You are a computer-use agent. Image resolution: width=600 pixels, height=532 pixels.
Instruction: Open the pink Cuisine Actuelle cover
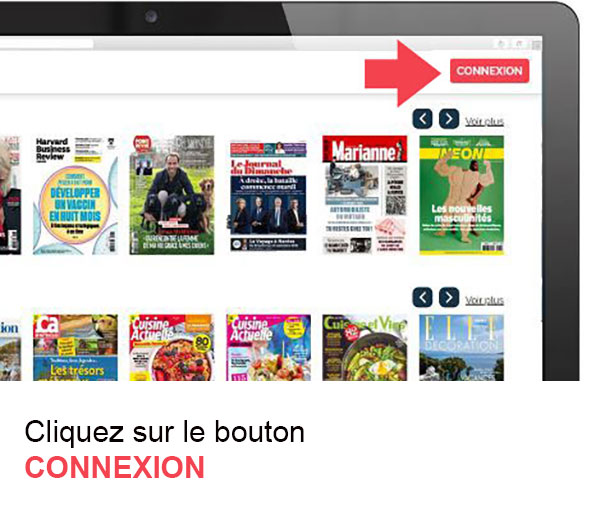click(268, 348)
